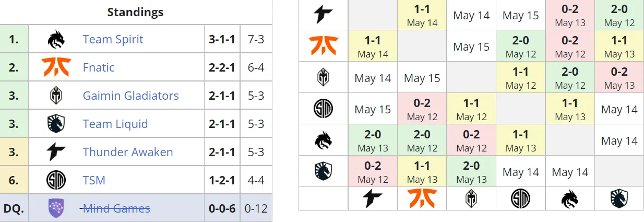Viewport: 644px width, 222px height.
Task: Click the Team Liquid horse logo in standings
Action: tap(56, 124)
